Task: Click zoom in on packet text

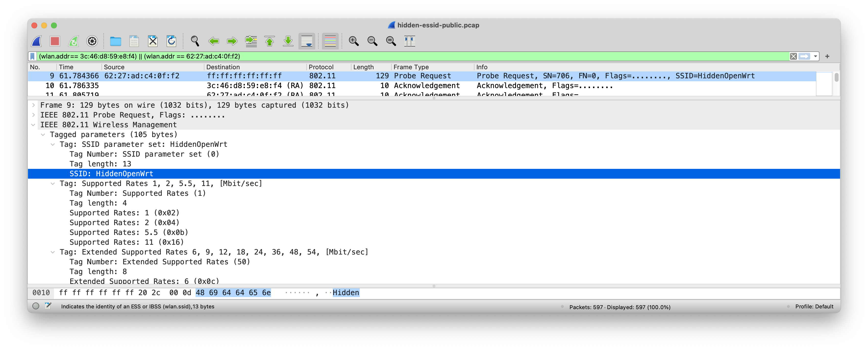Action: point(353,41)
